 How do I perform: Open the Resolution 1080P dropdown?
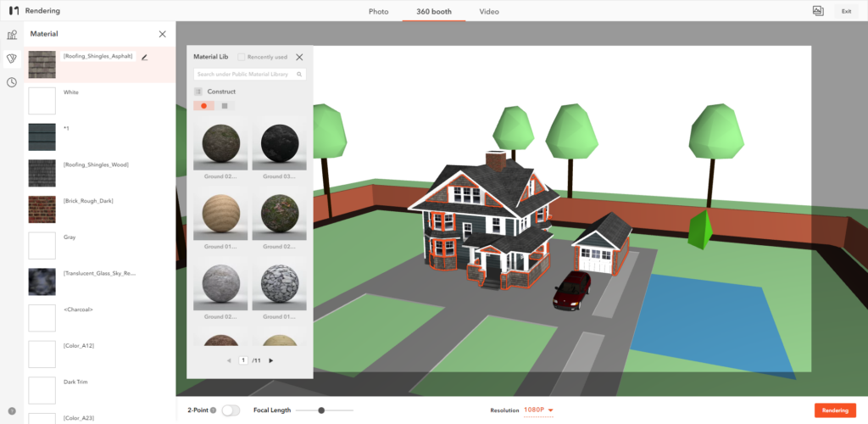pos(538,410)
